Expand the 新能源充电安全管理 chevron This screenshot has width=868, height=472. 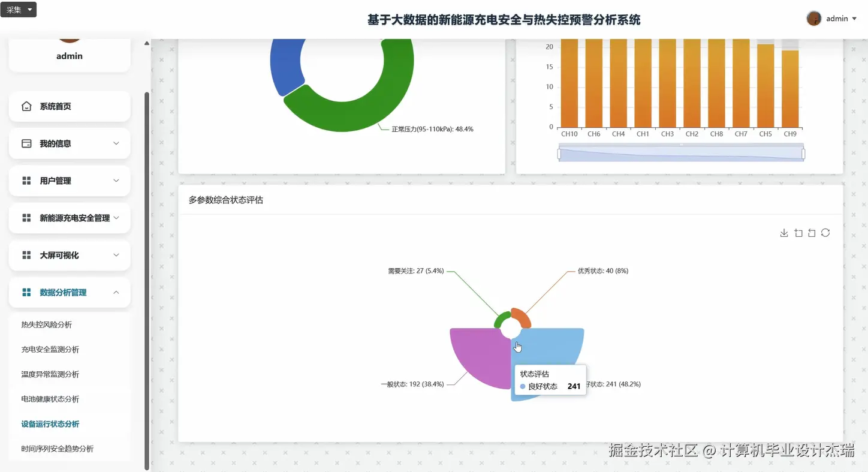[x=116, y=218]
